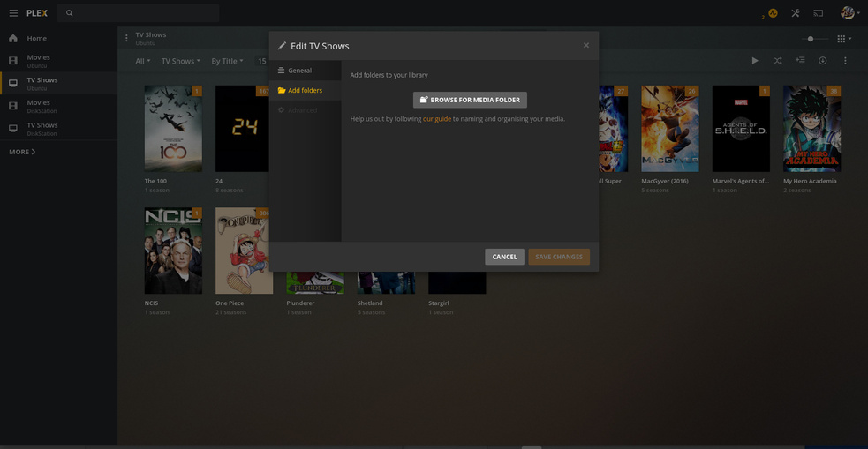Image resolution: width=868 pixels, height=449 pixels.
Task: Click The 100 title text
Action: pyautogui.click(x=155, y=181)
